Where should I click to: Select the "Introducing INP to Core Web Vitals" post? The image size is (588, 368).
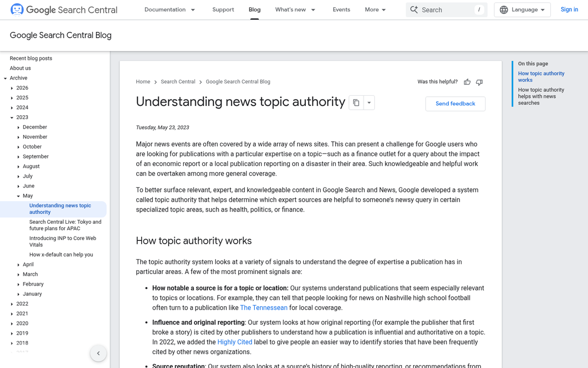pyautogui.click(x=63, y=241)
